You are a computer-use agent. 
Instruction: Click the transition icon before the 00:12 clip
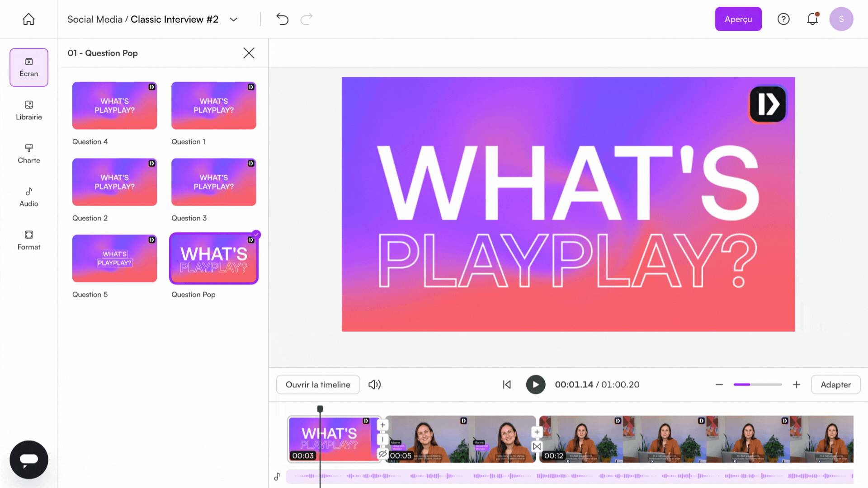click(x=537, y=446)
